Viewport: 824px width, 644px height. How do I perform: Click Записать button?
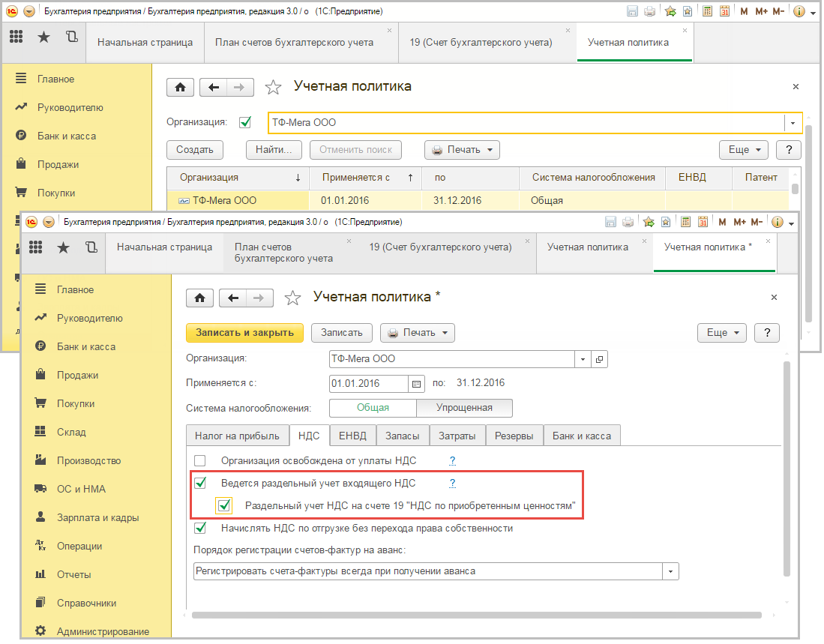342,333
